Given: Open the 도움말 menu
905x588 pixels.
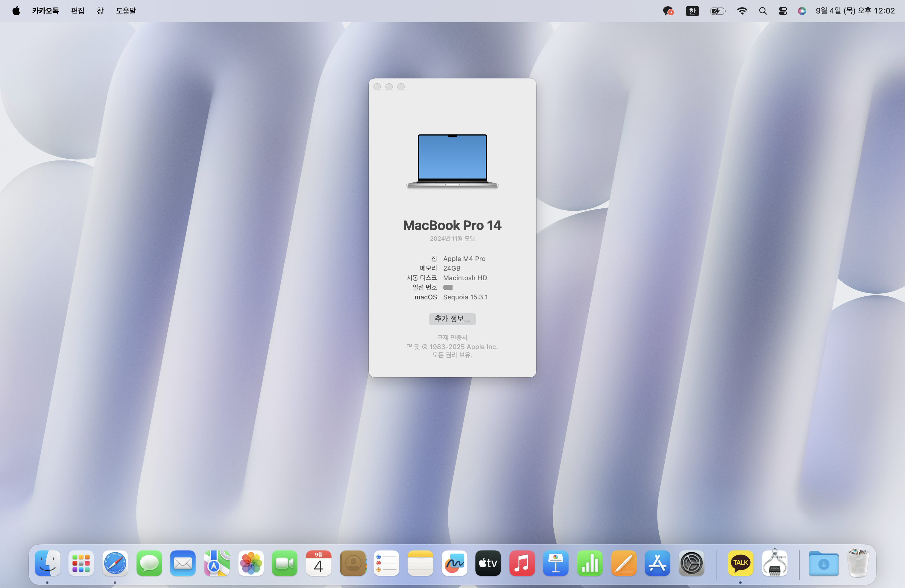Looking at the screenshot, I should [126, 11].
